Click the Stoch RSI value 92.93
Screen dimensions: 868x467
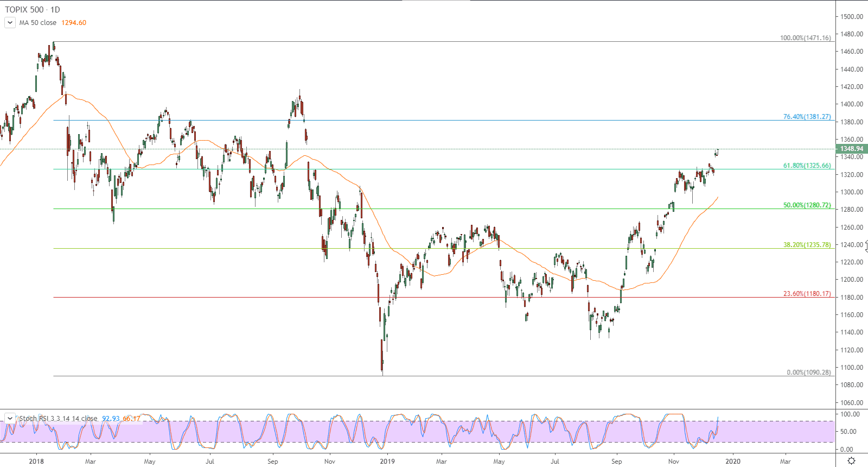[x=111, y=418]
